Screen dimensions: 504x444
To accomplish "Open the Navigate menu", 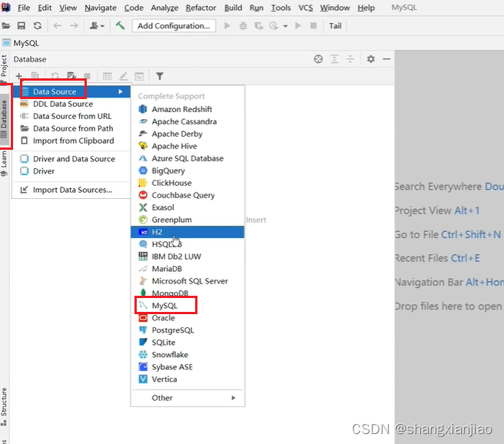I will 101,8.
